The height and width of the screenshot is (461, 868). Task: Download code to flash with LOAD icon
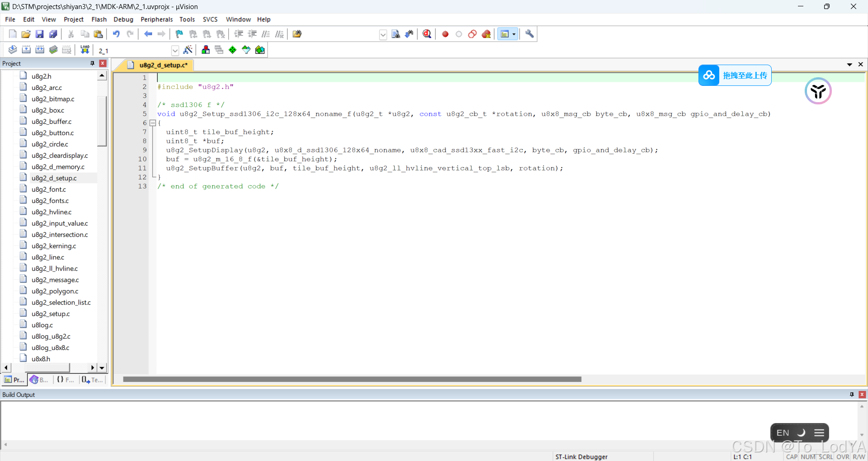[x=85, y=50]
